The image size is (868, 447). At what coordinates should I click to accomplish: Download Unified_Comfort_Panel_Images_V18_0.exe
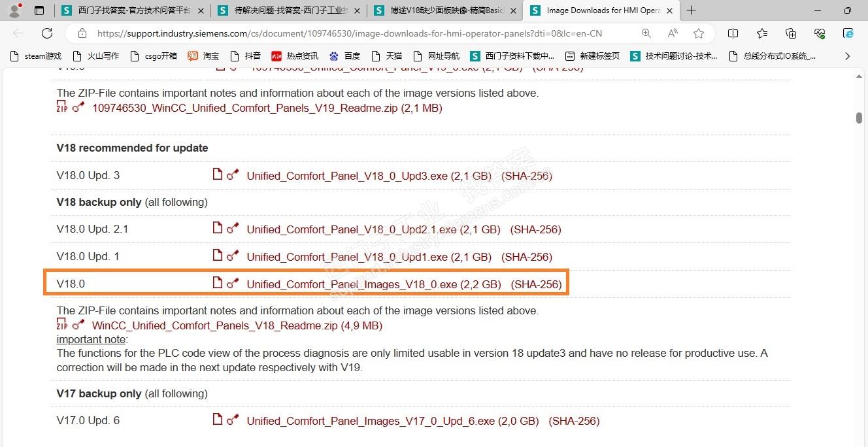pyautogui.click(x=374, y=284)
